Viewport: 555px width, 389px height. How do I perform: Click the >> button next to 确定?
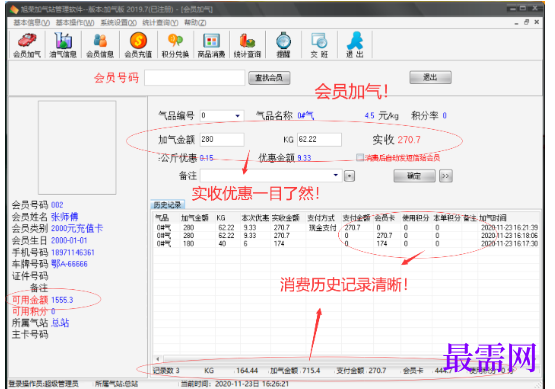pyautogui.click(x=446, y=176)
